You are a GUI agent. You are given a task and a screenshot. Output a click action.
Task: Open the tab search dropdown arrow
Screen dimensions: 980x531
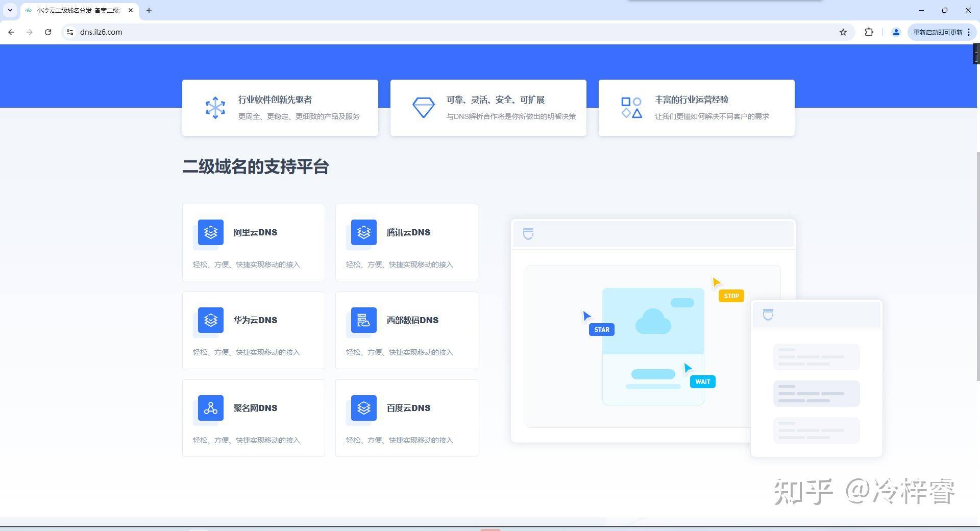[x=10, y=10]
